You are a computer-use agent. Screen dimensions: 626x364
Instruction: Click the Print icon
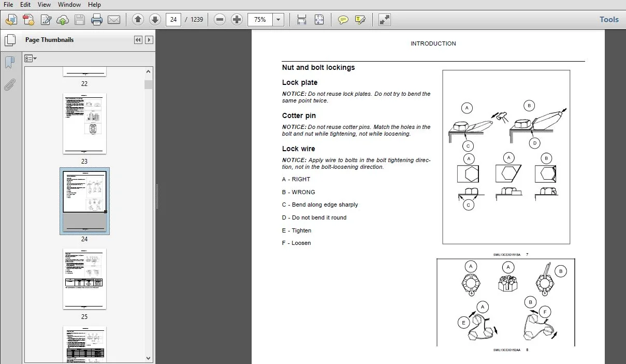97,20
